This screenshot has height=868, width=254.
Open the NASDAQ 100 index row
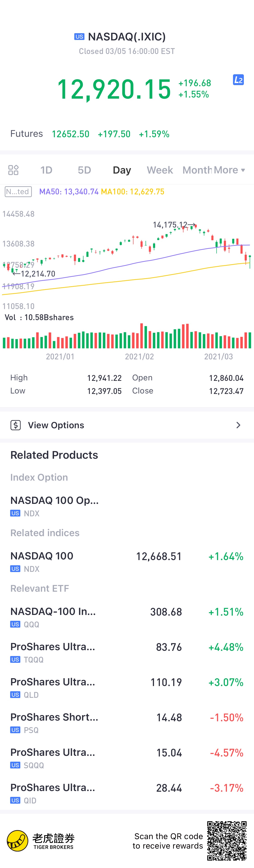127,561
